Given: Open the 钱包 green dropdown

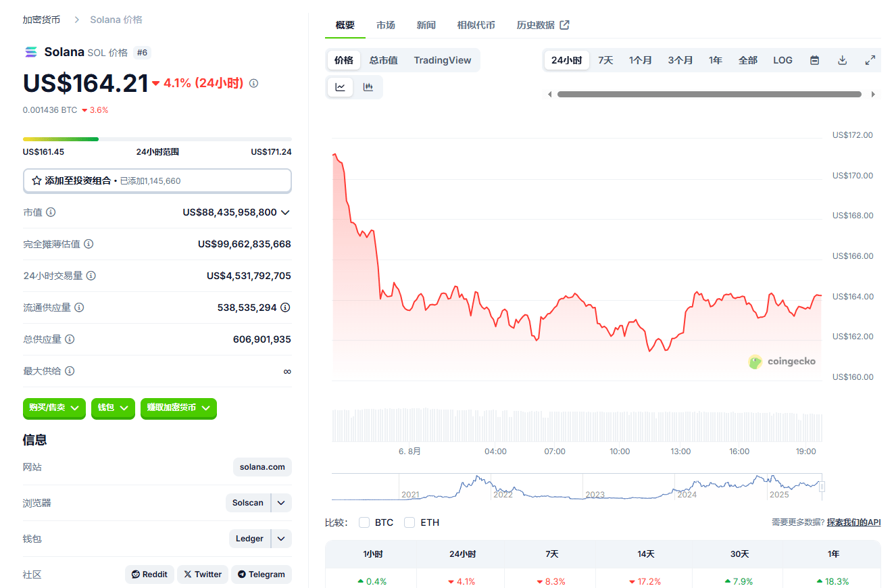Looking at the screenshot, I should point(113,408).
